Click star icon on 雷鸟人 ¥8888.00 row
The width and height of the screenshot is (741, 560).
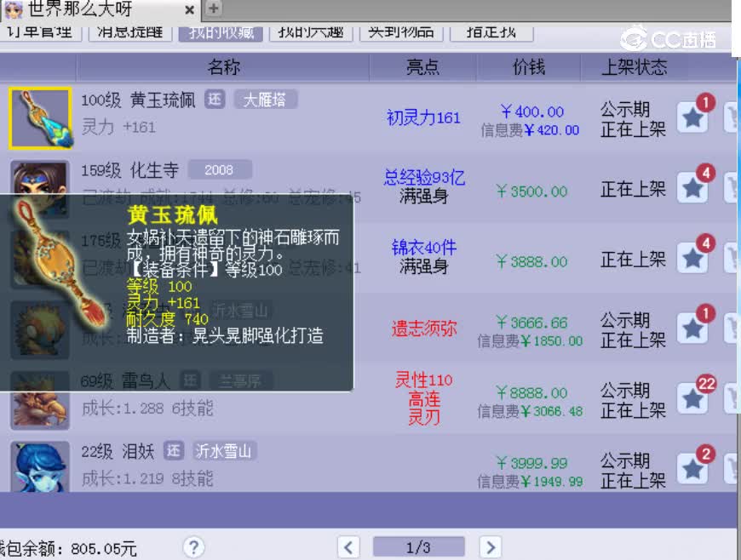pyautogui.click(x=692, y=398)
